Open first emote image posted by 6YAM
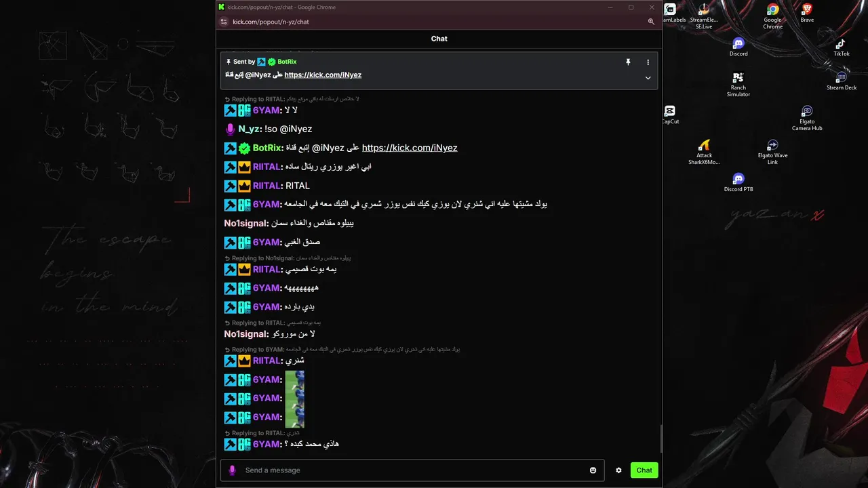The height and width of the screenshot is (488, 868). pos(294,380)
